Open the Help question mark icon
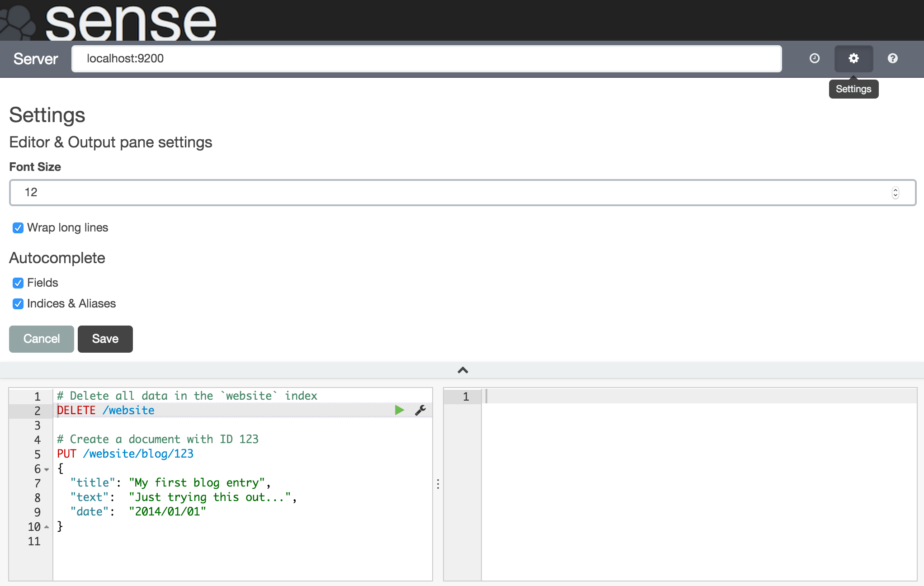This screenshot has height=586, width=924. click(x=892, y=58)
